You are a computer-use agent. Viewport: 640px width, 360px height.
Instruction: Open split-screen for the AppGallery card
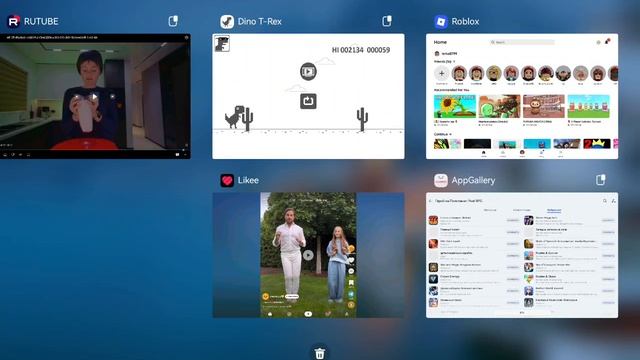pos(600,180)
